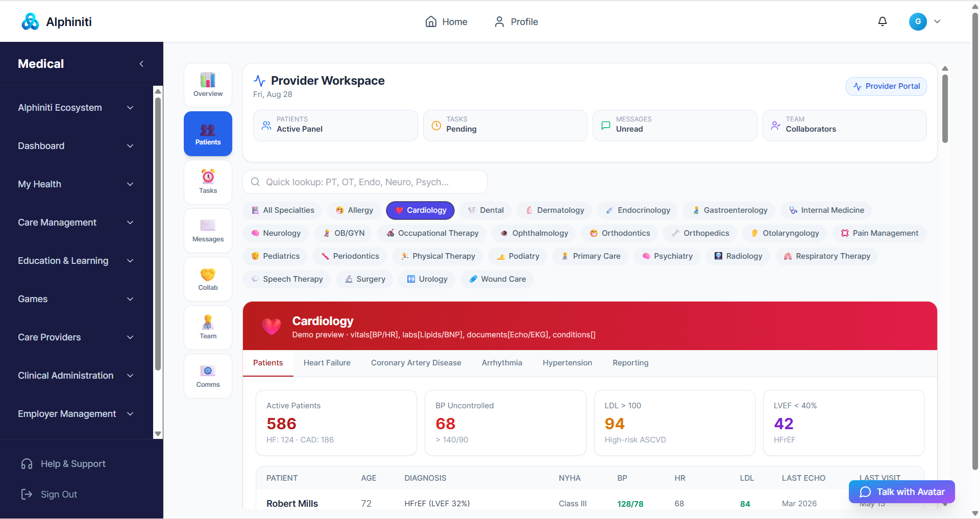980x519 pixels.
Task: Open the Arrhythmia tab
Action: coord(502,363)
